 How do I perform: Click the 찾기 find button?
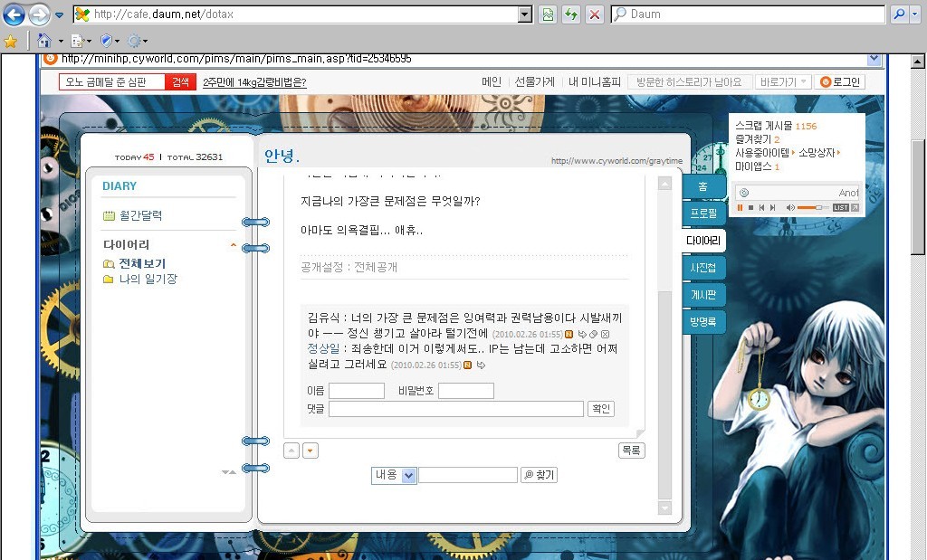pos(539,475)
